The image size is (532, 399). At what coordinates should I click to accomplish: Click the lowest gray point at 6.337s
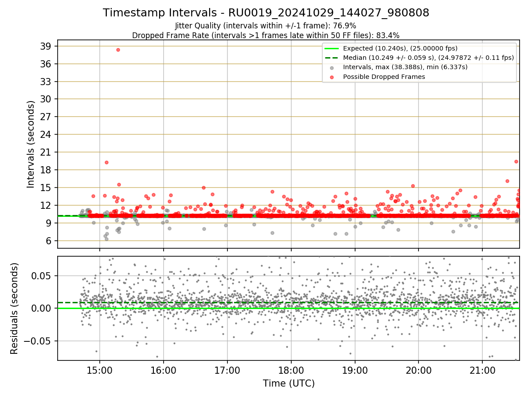coord(106,239)
